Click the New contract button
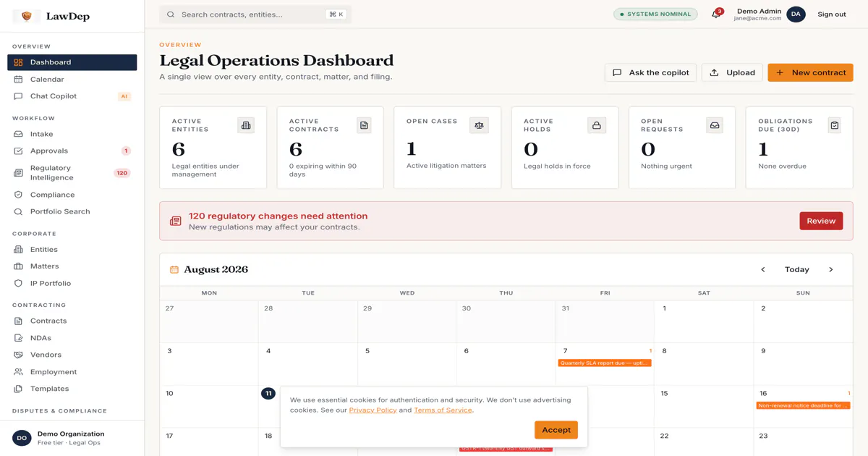 pyautogui.click(x=810, y=72)
